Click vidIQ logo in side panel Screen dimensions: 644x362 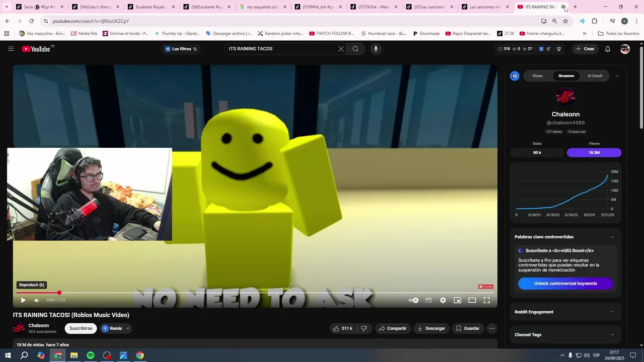point(514,76)
